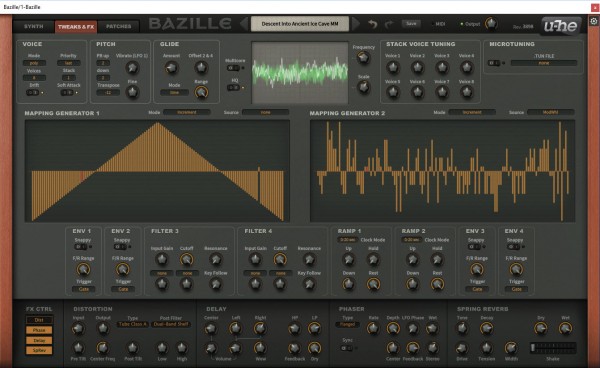600x368 pixels.
Task: Click the undo arrow icon
Action: point(372,24)
